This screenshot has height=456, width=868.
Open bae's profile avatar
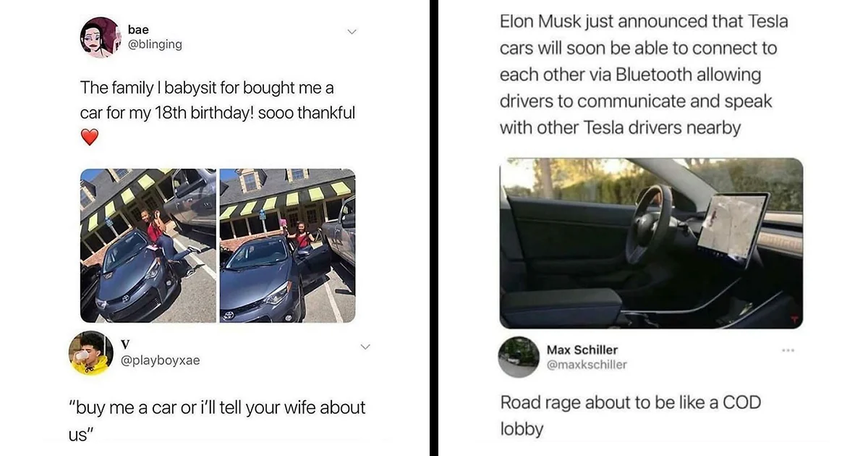99,37
